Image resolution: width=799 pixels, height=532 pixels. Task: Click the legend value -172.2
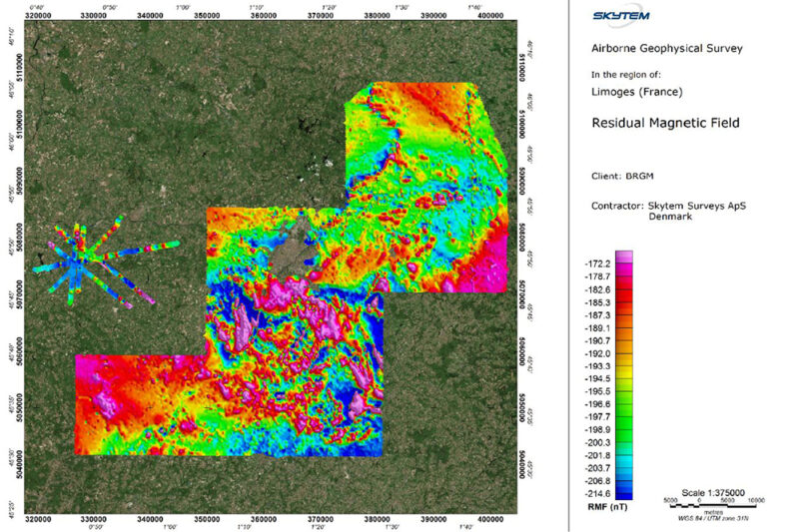[597, 264]
